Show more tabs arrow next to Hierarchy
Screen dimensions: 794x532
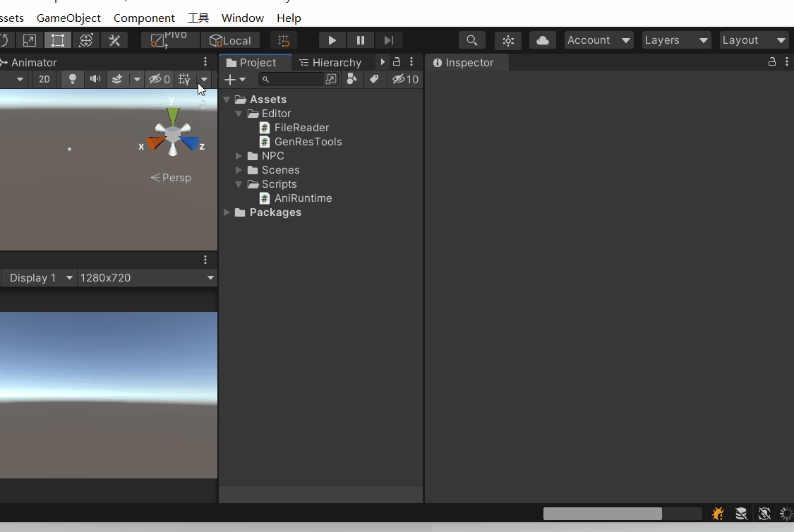pyautogui.click(x=383, y=62)
